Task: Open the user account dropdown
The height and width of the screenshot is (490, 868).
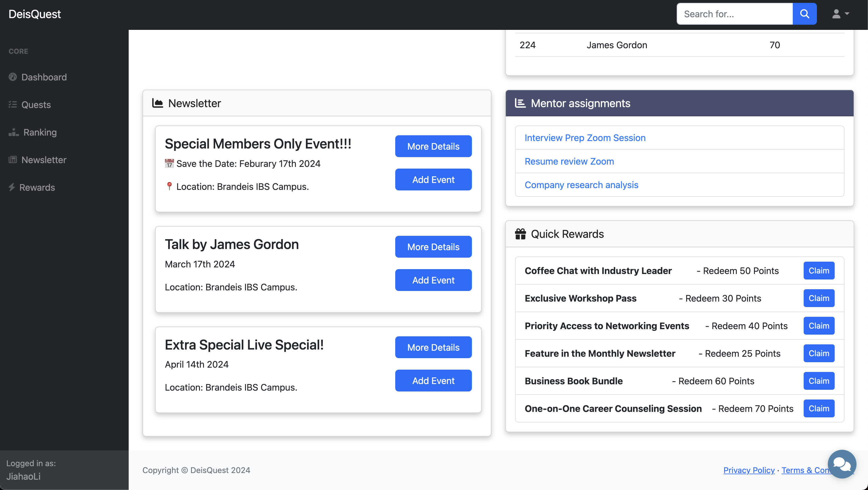Action: point(840,14)
